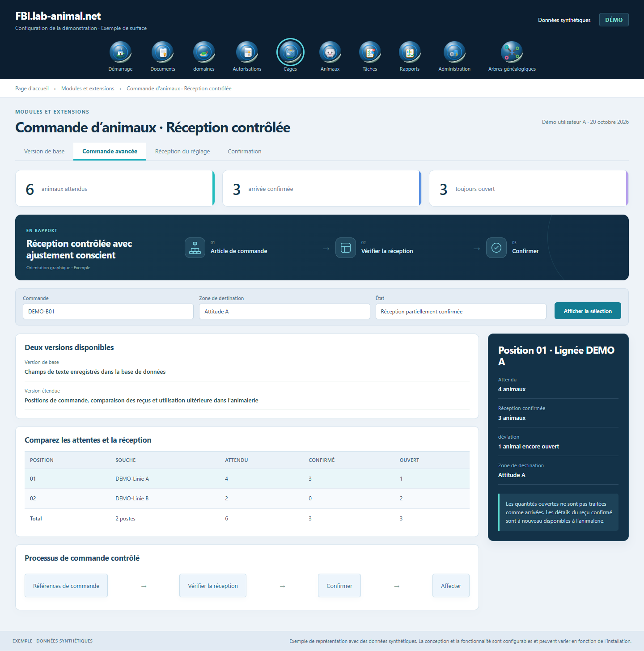Click the Page d'accueil breadcrumb

coord(32,89)
